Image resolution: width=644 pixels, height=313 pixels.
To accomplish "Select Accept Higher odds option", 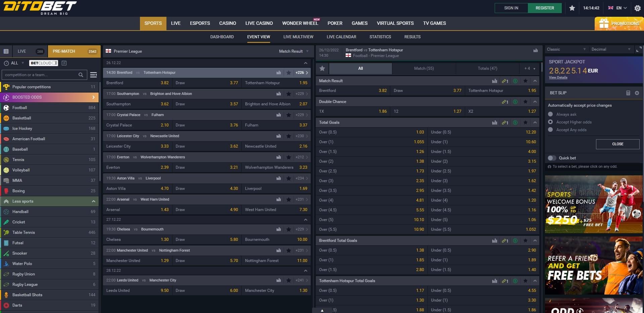I will coord(550,122).
